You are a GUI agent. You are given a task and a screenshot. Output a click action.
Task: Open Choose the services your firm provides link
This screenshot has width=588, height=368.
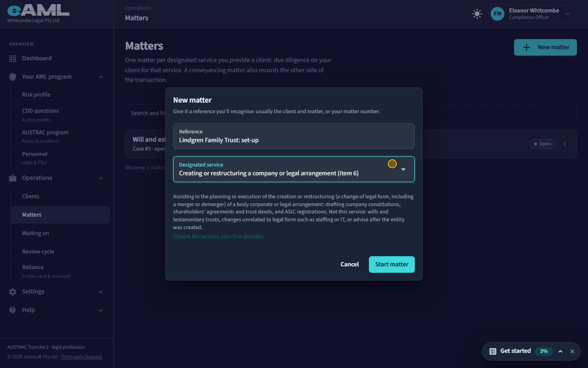click(219, 236)
